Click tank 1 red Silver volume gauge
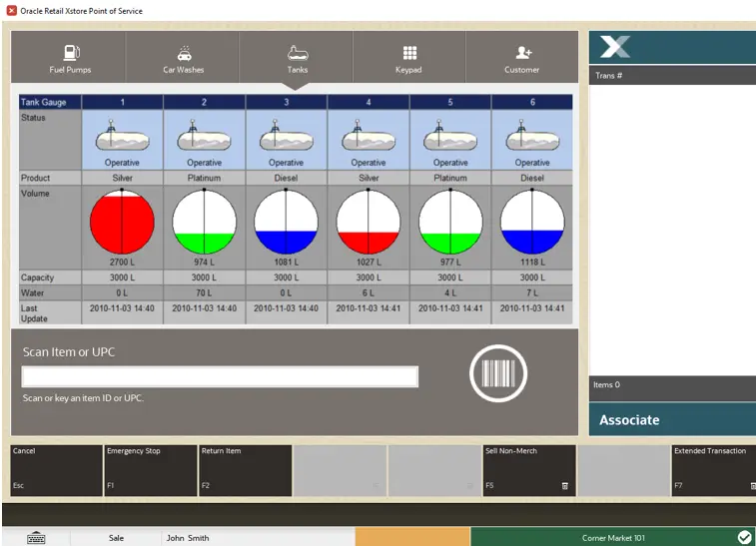The width and height of the screenshot is (756, 546). coord(123,222)
